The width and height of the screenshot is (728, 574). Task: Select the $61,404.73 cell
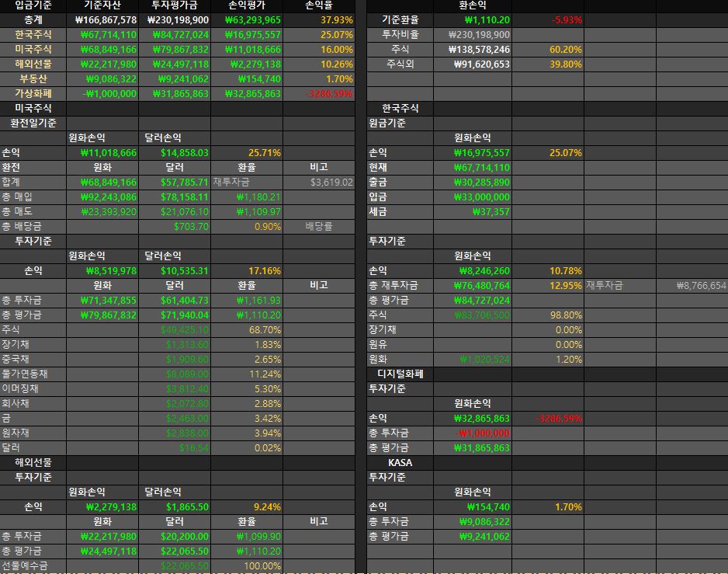pos(175,301)
